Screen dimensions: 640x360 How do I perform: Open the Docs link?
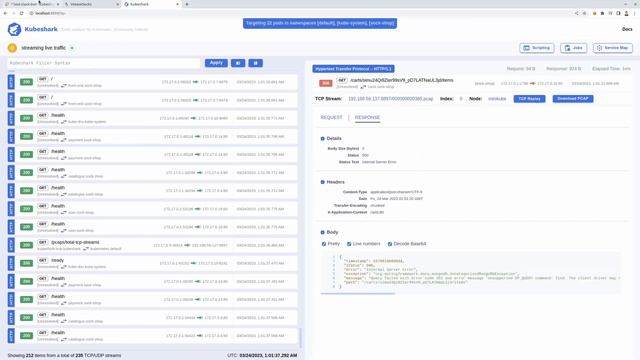[x=627, y=29]
